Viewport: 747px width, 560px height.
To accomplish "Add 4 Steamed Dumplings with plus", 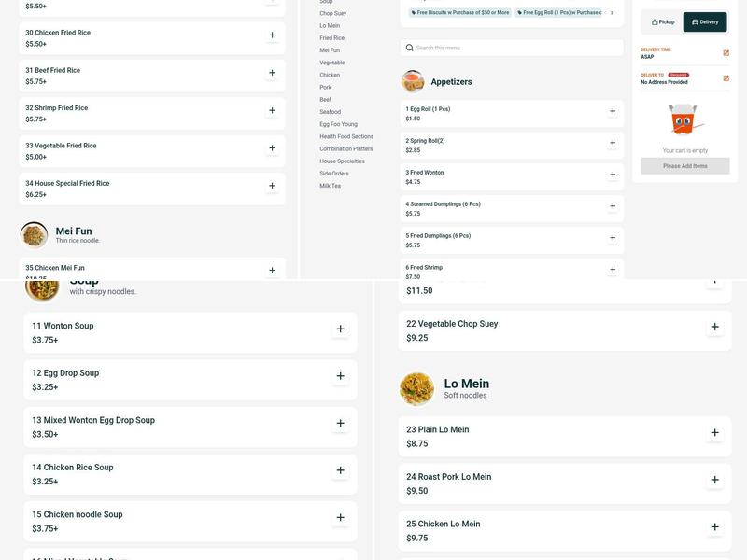I will point(613,206).
